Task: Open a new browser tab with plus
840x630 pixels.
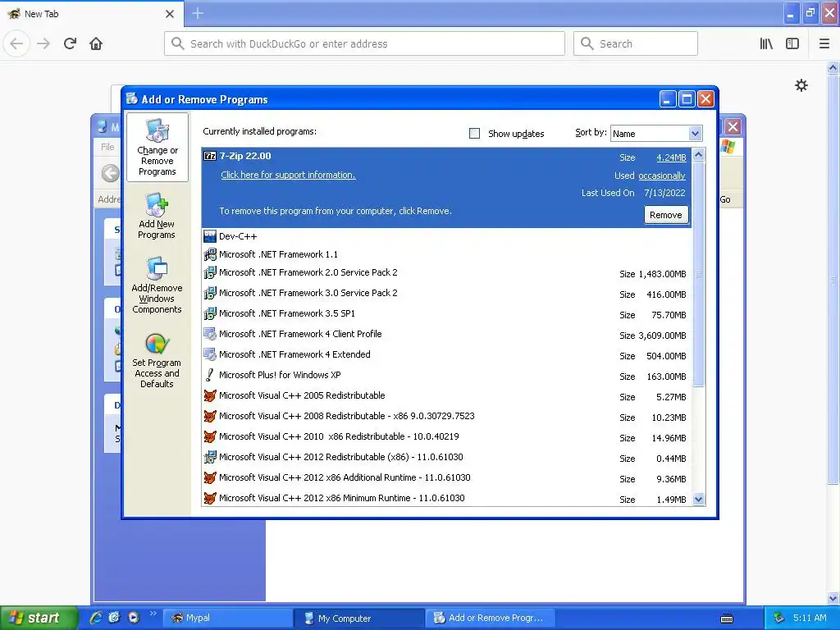Action: 198,13
